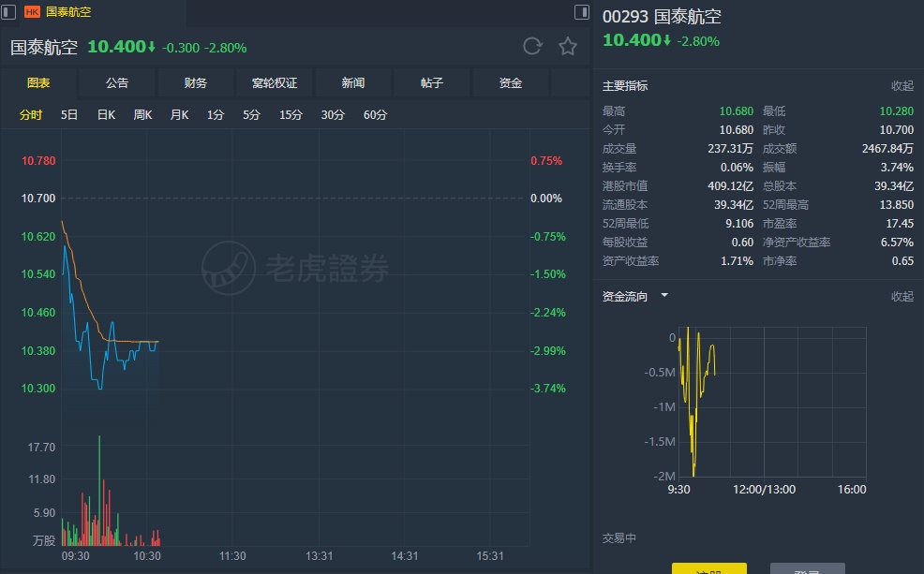The image size is (924, 574).
Task: Click the 主要指标 section heading
Action: click(625, 86)
